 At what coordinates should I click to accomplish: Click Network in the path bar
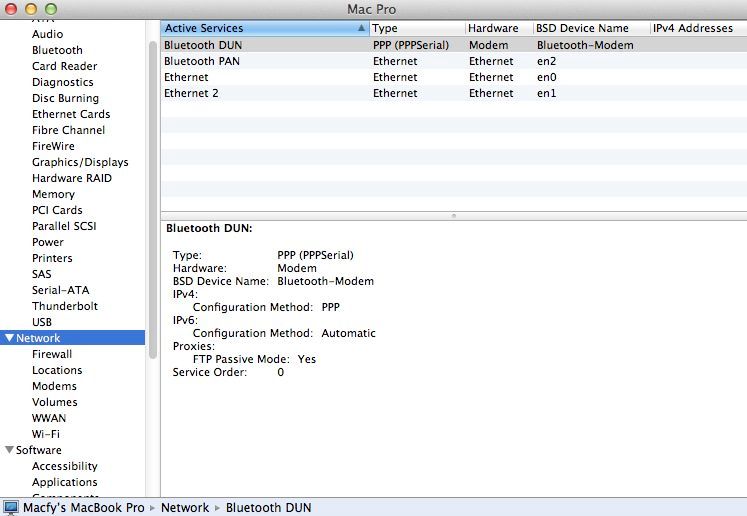(185, 508)
